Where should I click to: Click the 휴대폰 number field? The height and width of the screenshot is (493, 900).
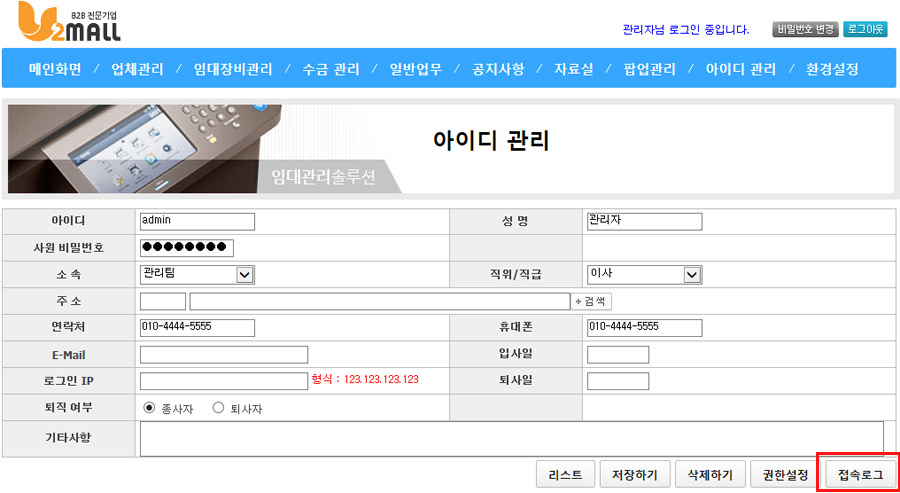645,328
